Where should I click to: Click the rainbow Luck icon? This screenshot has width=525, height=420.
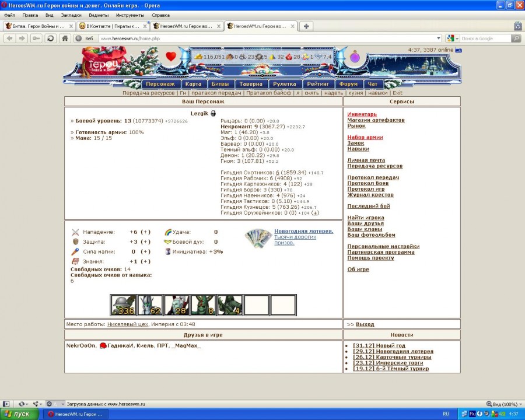pos(168,232)
